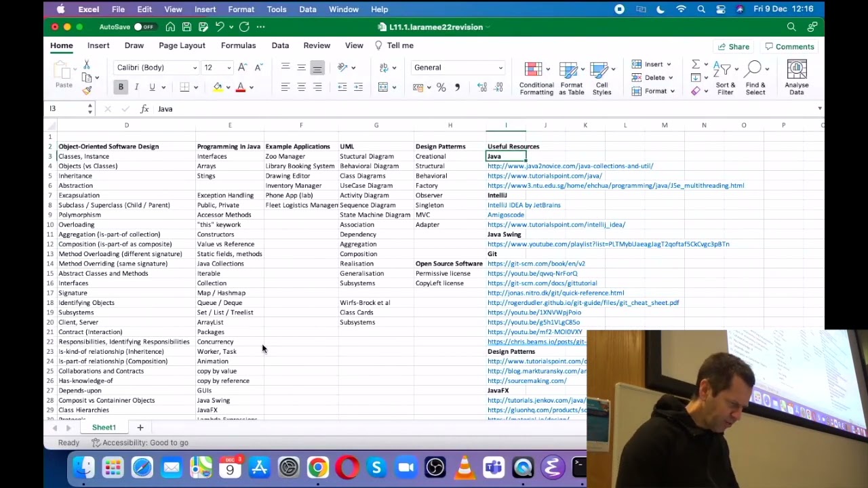This screenshot has width=868, height=488.
Task: Open the Insert ribbon tab
Action: coord(98,45)
